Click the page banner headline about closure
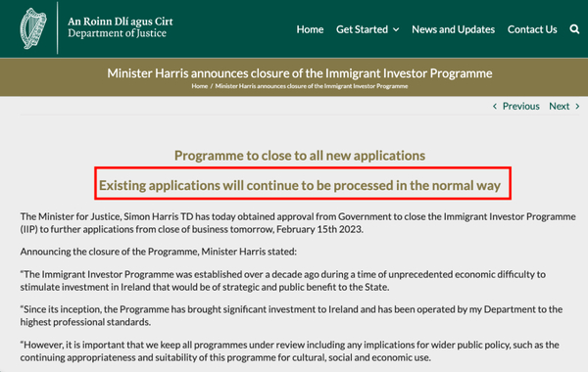 [x=300, y=73]
